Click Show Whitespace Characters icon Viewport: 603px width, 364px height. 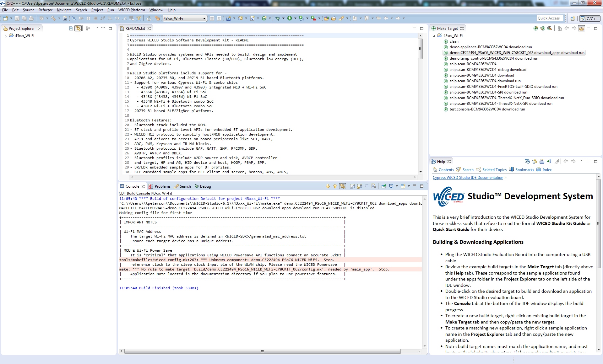[219, 19]
